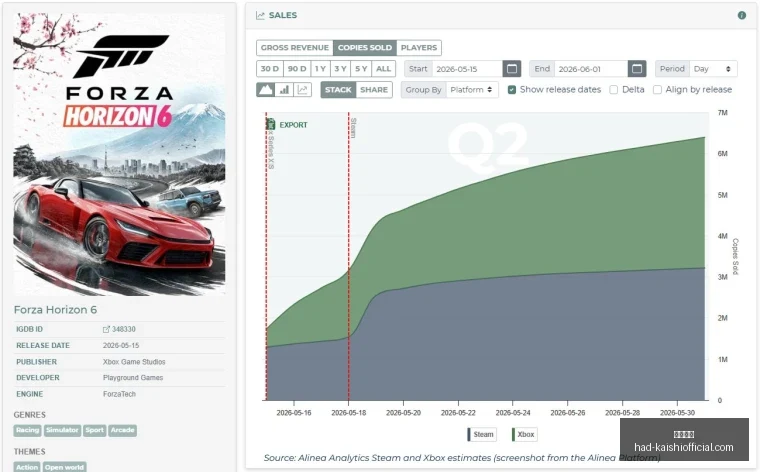Select the 3 Y time range

point(341,69)
